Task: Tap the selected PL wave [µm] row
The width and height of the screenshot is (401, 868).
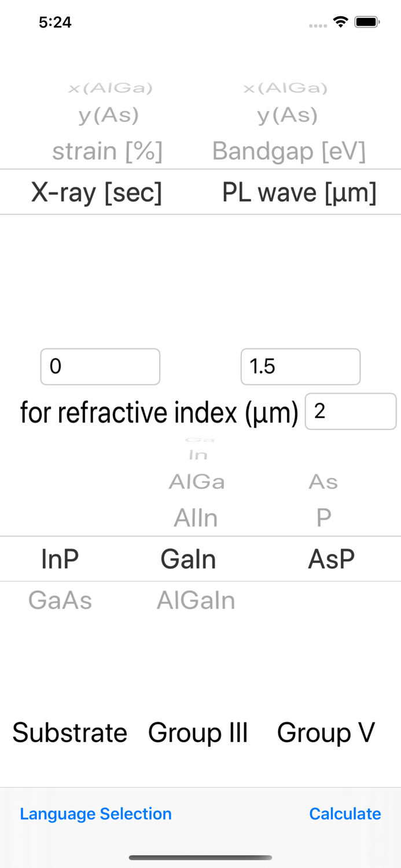Action: point(299,193)
